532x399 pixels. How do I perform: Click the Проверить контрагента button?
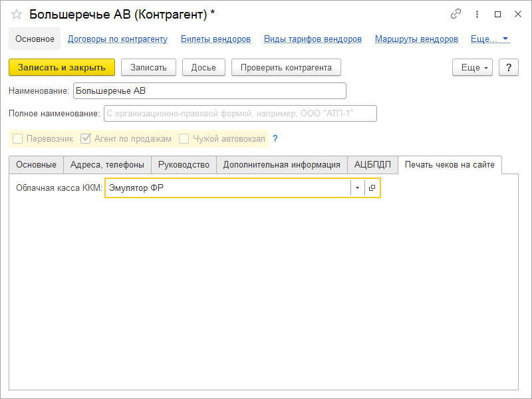(286, 67)
